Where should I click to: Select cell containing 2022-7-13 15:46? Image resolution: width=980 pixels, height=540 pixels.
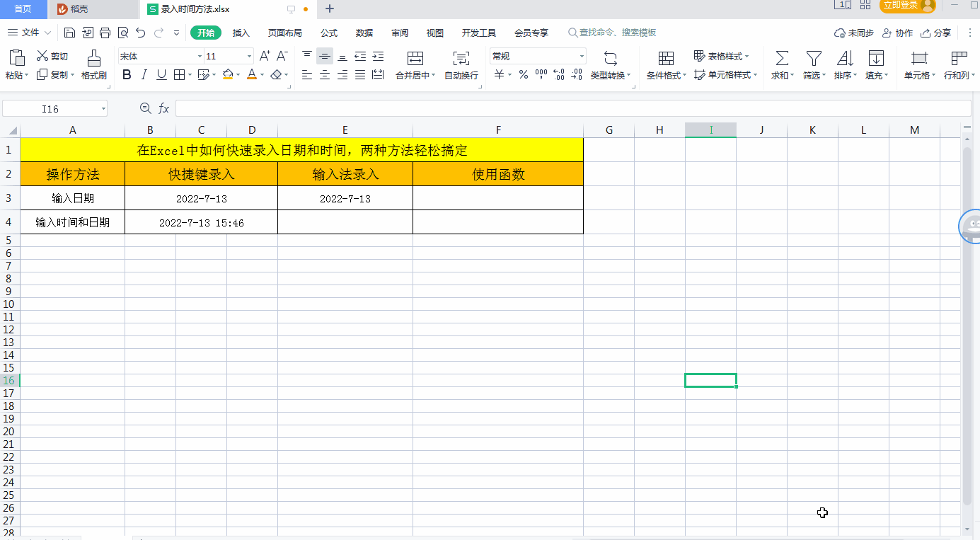(201, 222)
